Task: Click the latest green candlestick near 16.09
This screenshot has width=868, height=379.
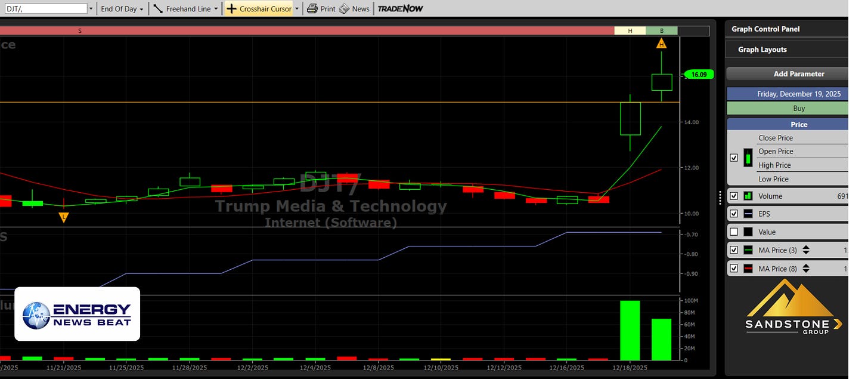Action: [x=662, y=82]
